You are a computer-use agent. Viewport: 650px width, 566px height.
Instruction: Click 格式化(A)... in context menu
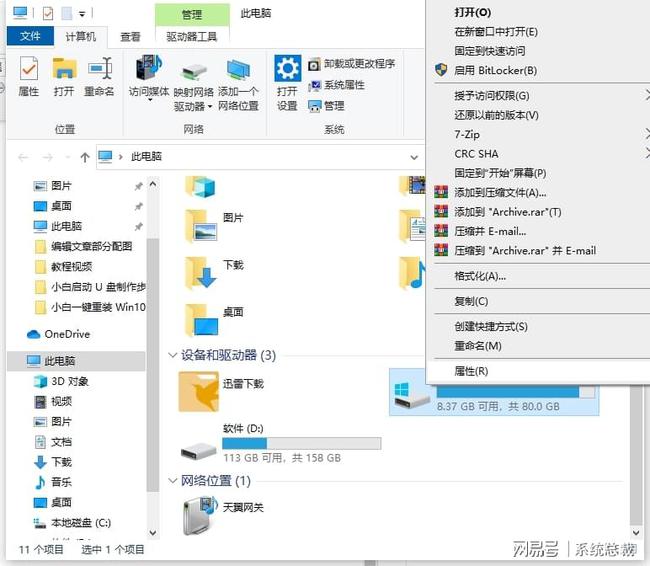(480, 276)
